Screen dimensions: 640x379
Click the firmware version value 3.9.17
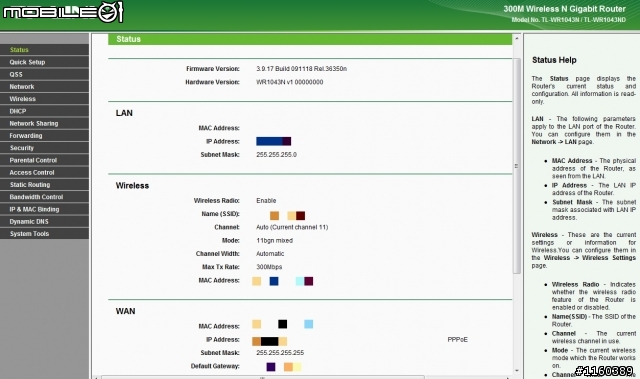301,69
